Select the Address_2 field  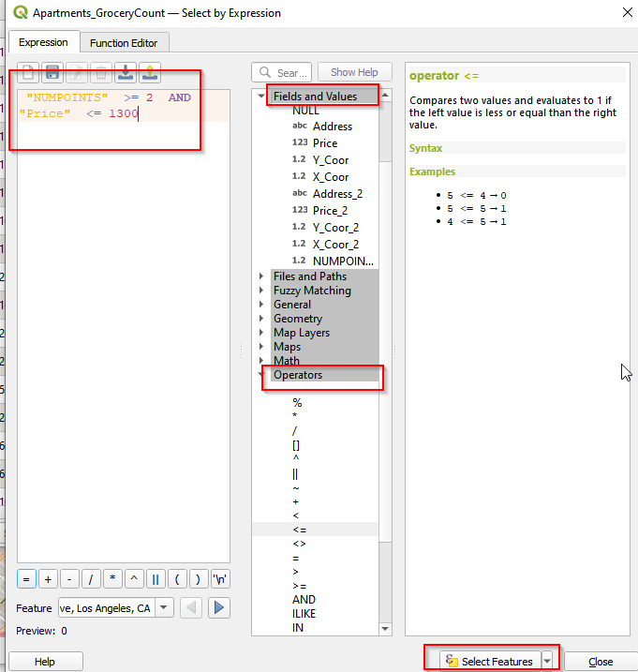click(337, 194)
